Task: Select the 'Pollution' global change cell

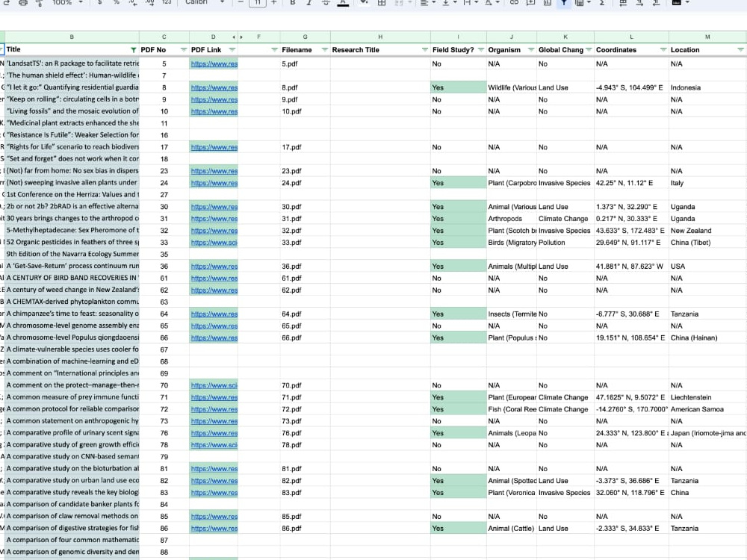Action: 565,243
